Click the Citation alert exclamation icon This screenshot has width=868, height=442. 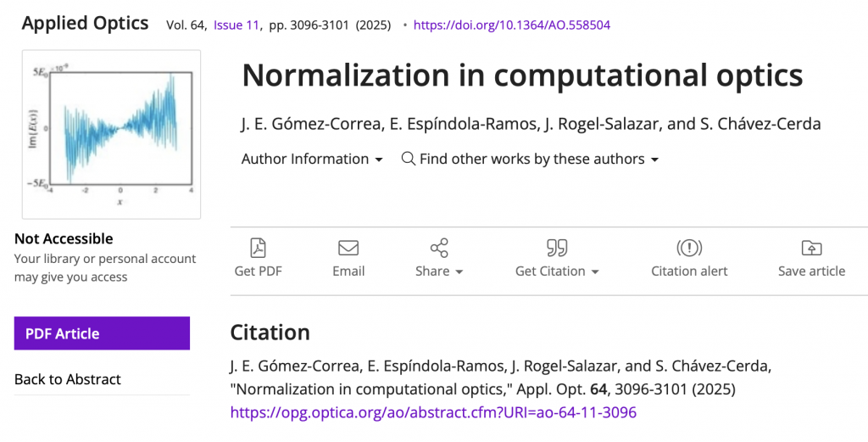689,248
